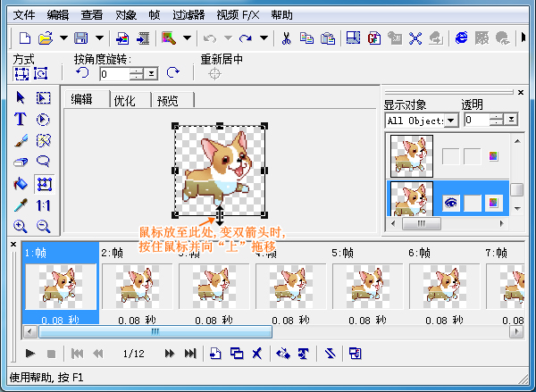
Task: Click the recenter crosshair icon
Action: (x=214, y=73)
